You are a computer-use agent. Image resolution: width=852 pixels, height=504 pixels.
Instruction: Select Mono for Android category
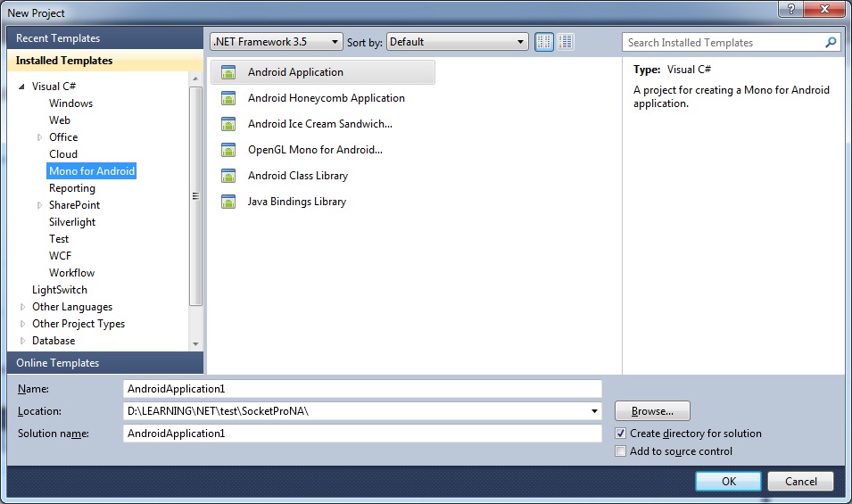91,171
